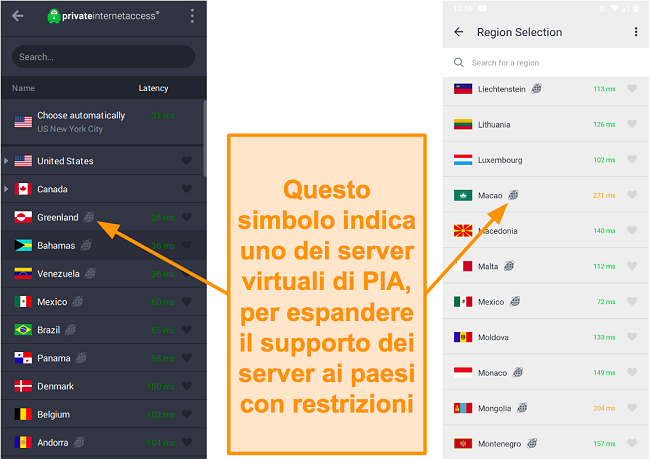
Task: Click the Greenland flag icon
Action: [23, 217]
